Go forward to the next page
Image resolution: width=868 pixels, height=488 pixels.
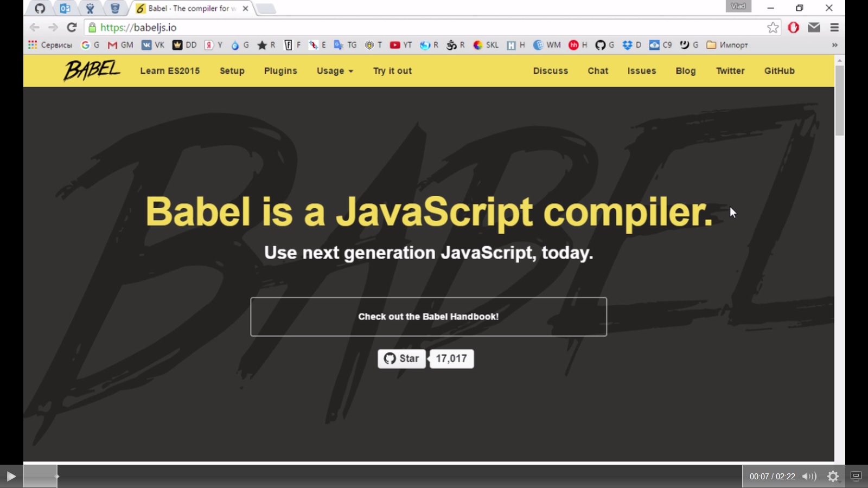(53, 27)
